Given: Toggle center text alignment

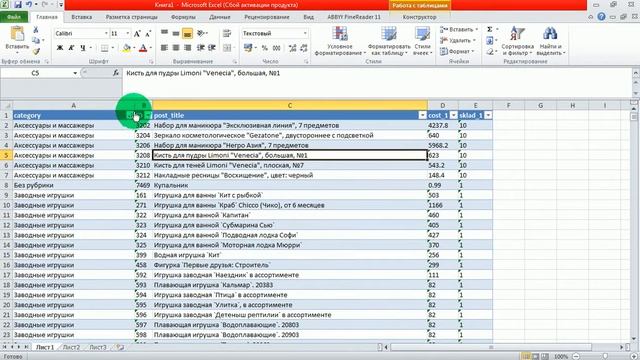Looking at the screenshot, I should 176,48.
